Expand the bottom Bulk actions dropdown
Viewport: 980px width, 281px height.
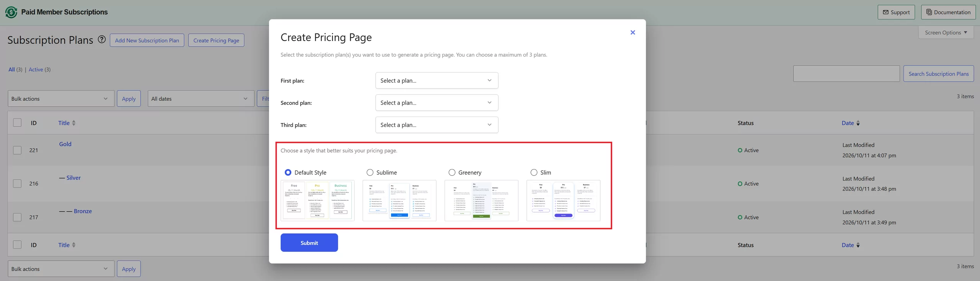tap(61, 269)
